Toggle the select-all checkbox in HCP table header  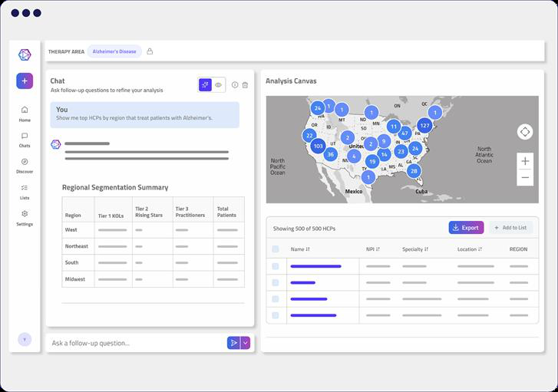[x=276, y=249]
